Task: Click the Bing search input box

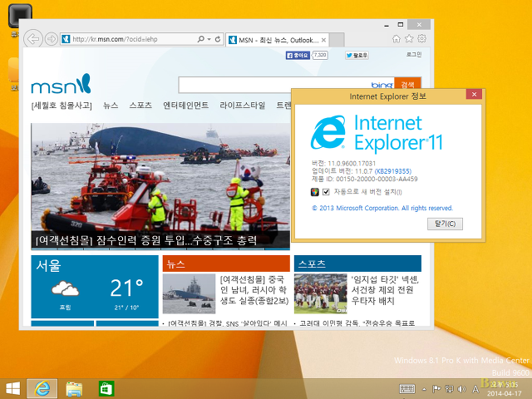Action: [x=274, y=85]
